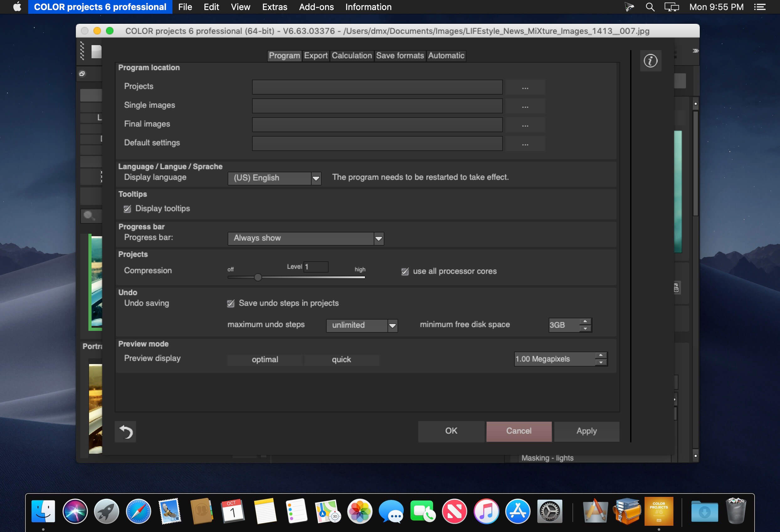This screenshot has width=780, height=532.
Task: Open iTunes music icon in dock
Action: tap(486, 511)
